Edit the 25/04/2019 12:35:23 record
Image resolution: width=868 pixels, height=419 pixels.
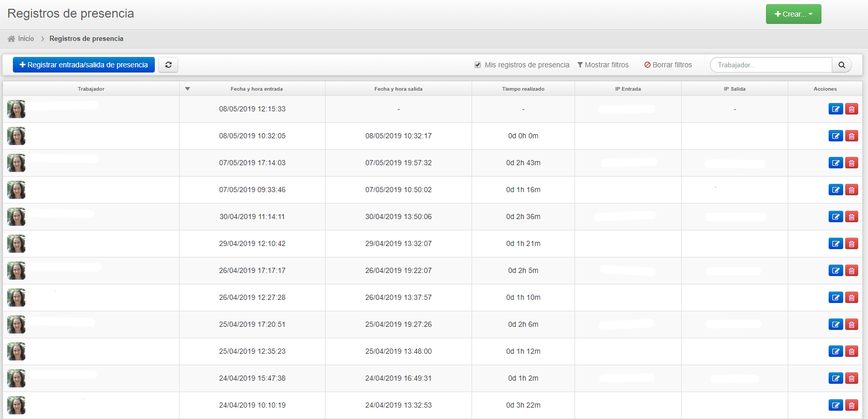(x=835, y=351)
